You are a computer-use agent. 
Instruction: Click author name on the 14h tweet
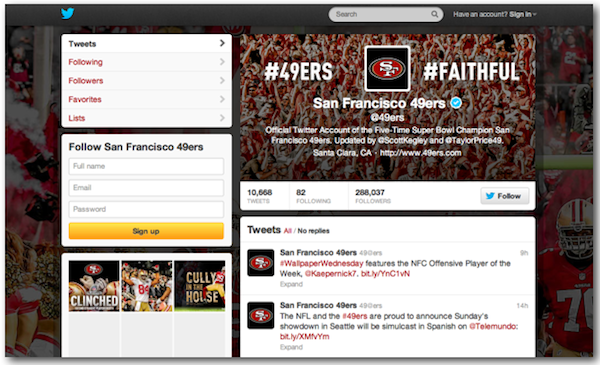(x=318, y=305)
